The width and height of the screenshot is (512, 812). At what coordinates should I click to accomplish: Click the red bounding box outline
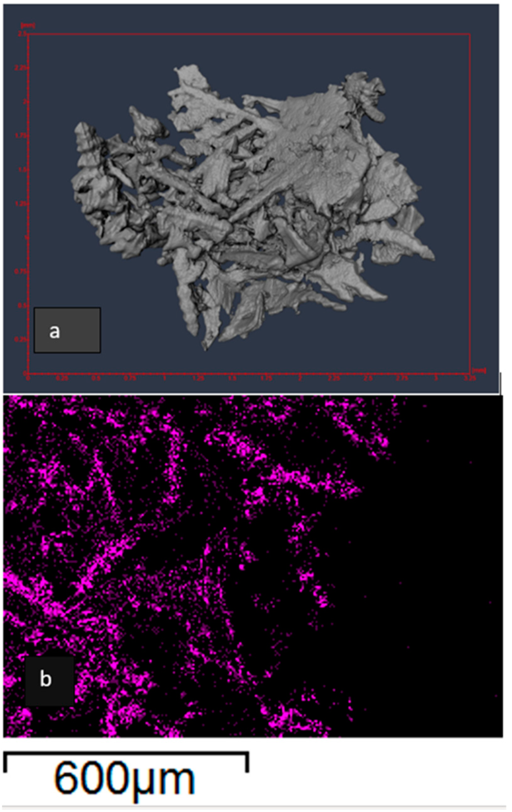(469, 202)
